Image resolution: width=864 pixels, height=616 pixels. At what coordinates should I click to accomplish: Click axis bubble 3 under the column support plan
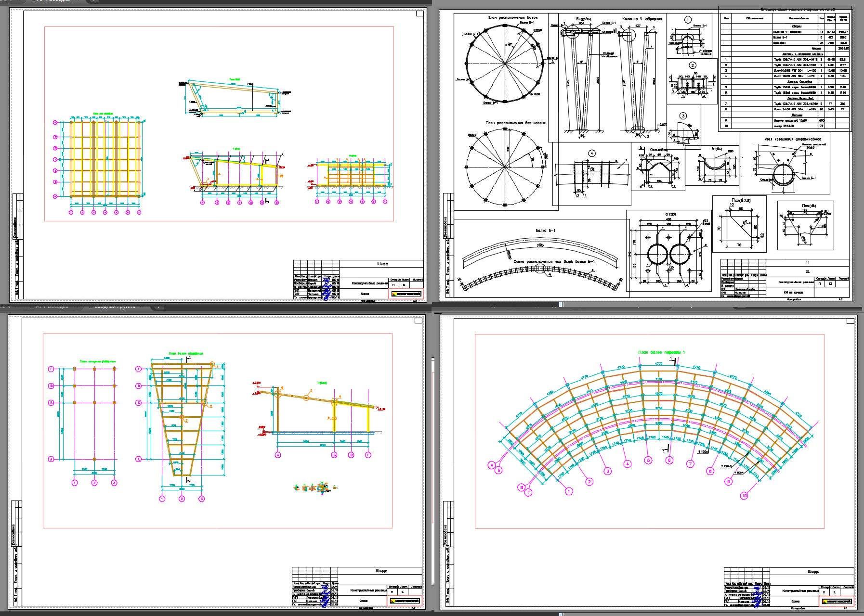114,483
